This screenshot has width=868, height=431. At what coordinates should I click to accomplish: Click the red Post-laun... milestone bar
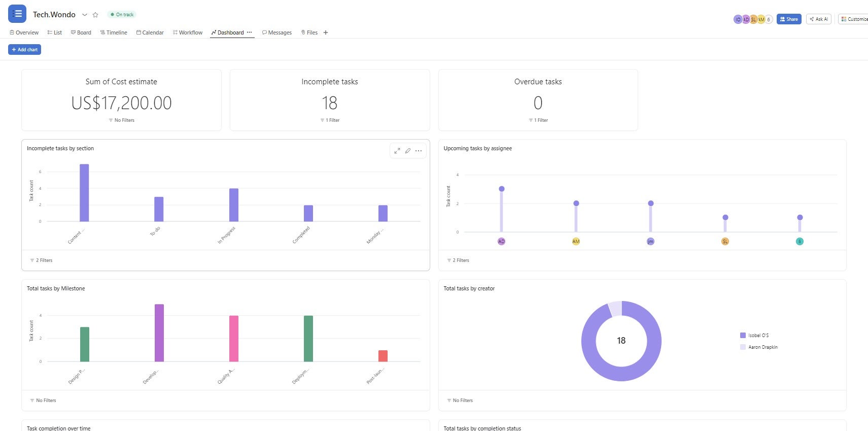pyautogui.click(x=383, y=356)
